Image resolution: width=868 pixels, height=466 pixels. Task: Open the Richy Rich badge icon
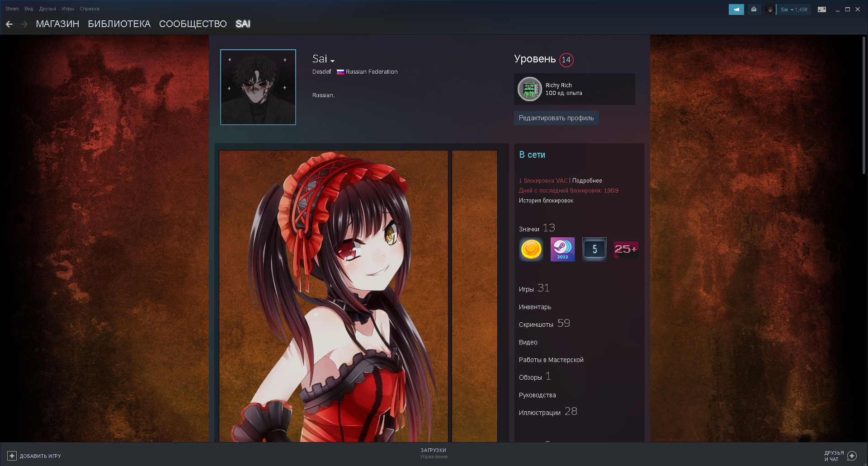point(529,89)
